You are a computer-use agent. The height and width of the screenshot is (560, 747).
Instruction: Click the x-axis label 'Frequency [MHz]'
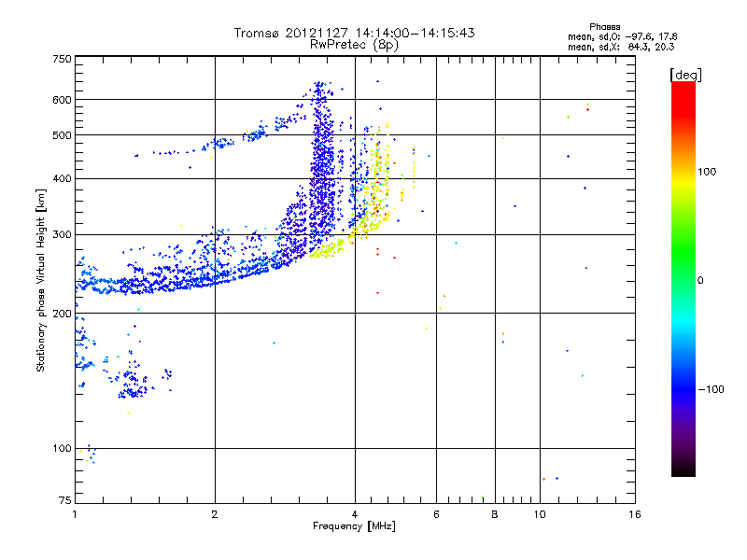(354, 526)
